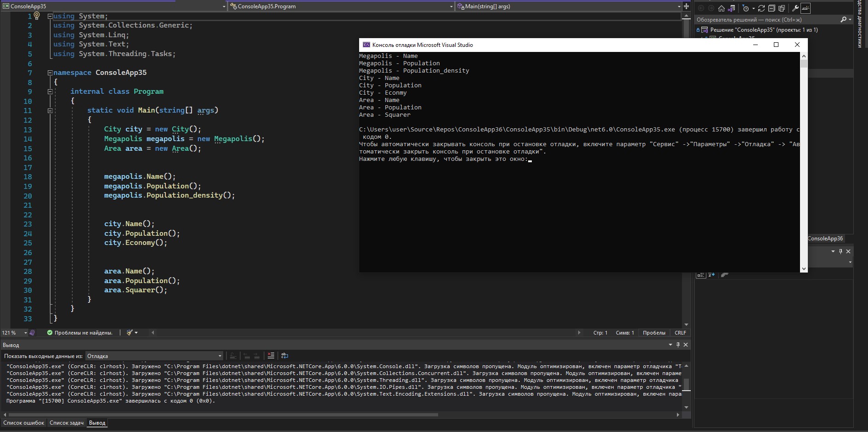Open the Main(string[] args) member dropdown
The height and width of the screenshot is (432, 868).
pyautogui.click(x=569, y=6)
